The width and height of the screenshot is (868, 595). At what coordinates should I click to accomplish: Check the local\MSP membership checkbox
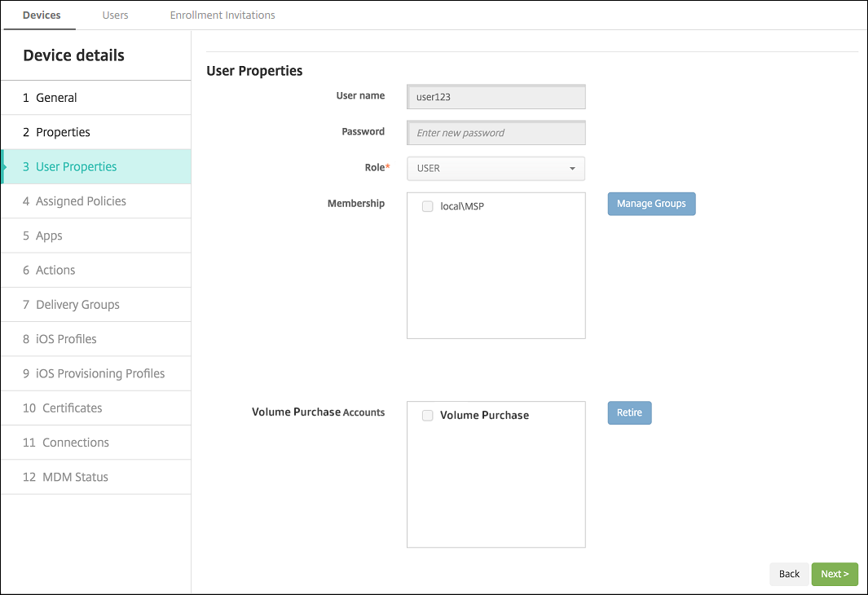tap(427, 207)
